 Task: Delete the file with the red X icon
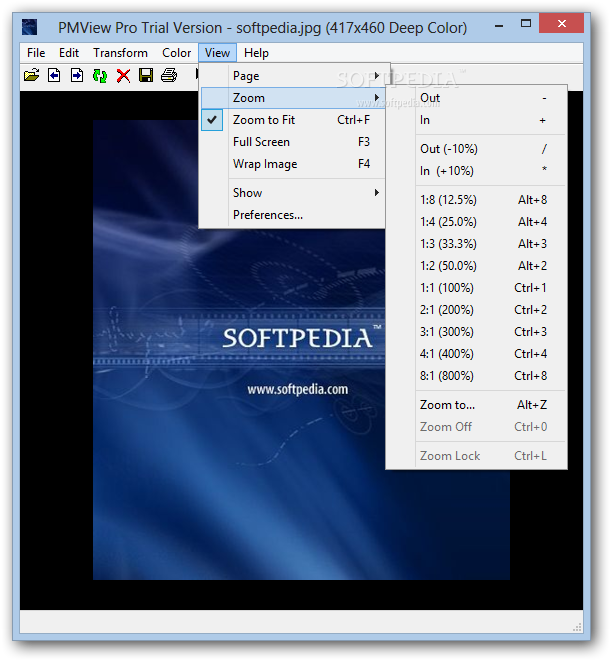[x=123, y=75]
